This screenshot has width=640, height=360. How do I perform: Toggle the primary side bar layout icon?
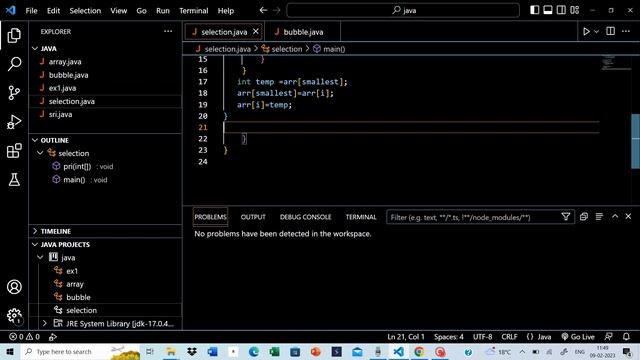(x=534, y=10)
